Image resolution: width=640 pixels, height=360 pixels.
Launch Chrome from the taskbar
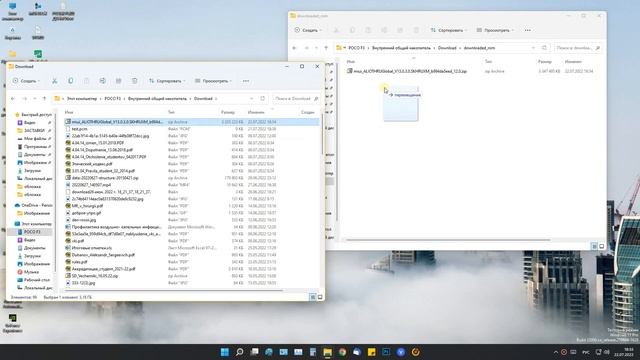342,352
